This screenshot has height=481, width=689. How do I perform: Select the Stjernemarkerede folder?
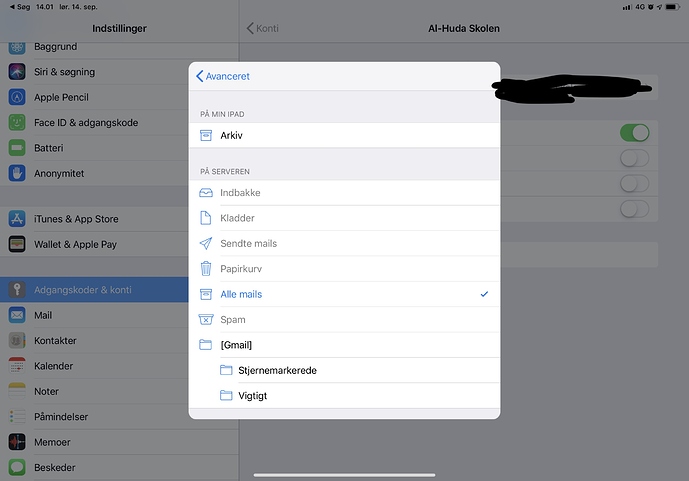(344, 370)
